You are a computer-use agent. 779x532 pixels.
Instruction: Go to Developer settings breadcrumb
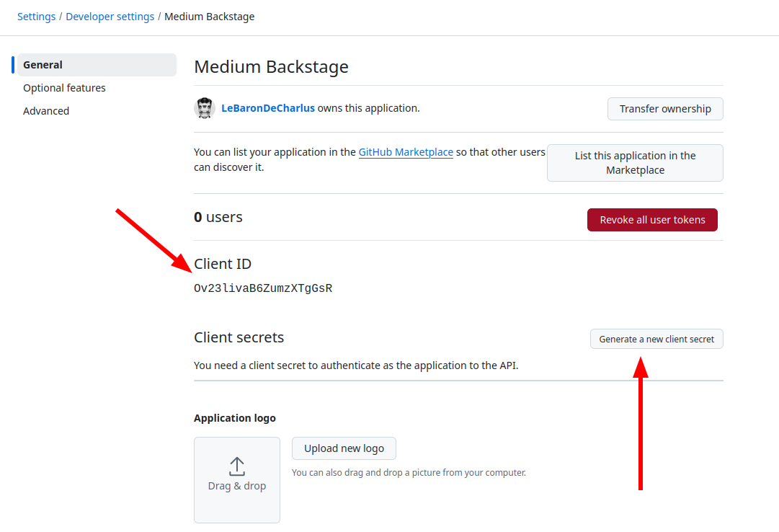click(110, 17)
